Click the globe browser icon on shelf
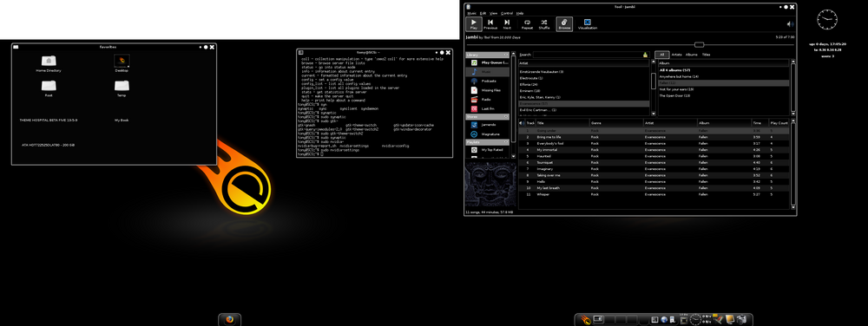This screenshot has width=868, height=326. [x=663, y=320]
